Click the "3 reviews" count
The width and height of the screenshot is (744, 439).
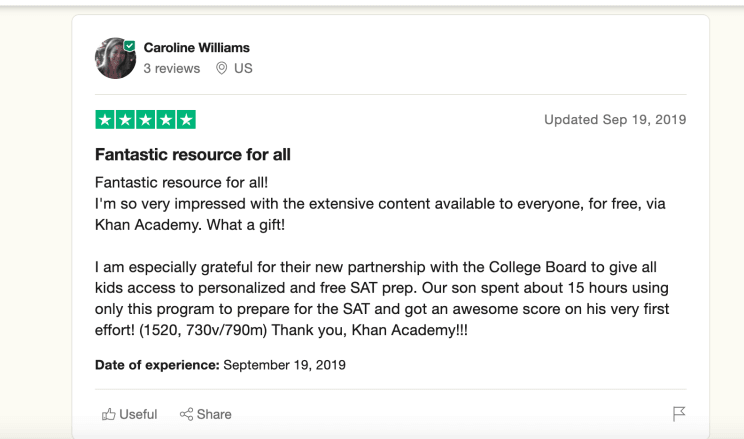(x=172, y=69)
